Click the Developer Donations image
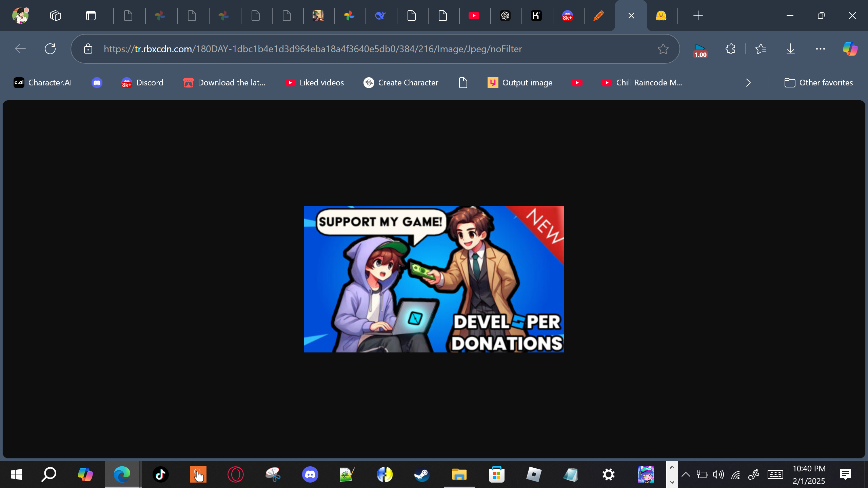This screenshot has width=868, height=488. [434, 279]
